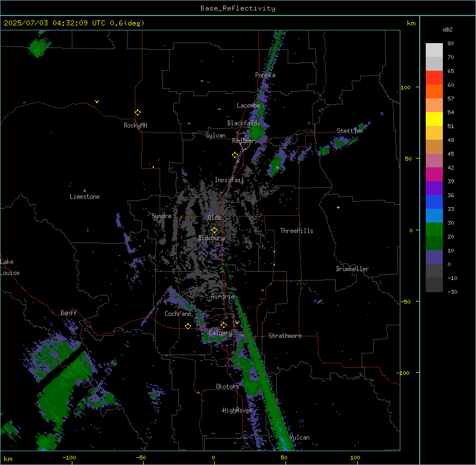476x465 pixels.
Task: Click the 80 value on dBZ scale
Action: pyautogui.click(x=451, y=44)
